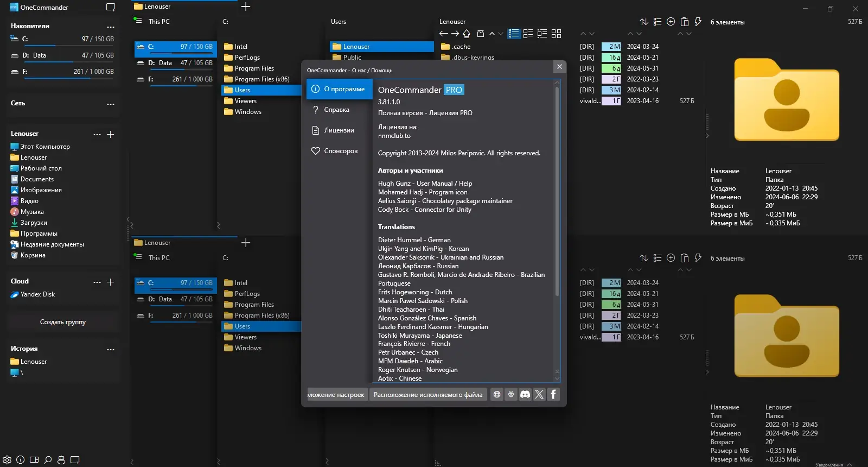Click the clipboard paste icon in the top pane

[x=685, y=22]
